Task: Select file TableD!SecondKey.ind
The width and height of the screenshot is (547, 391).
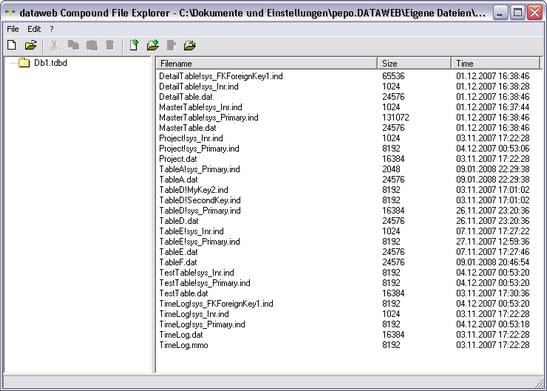Action: pos(200,200)
